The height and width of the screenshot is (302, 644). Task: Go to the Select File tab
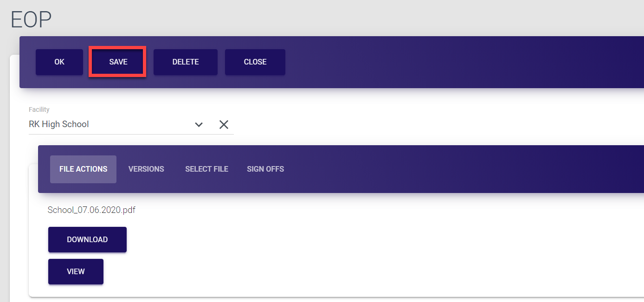206,169
